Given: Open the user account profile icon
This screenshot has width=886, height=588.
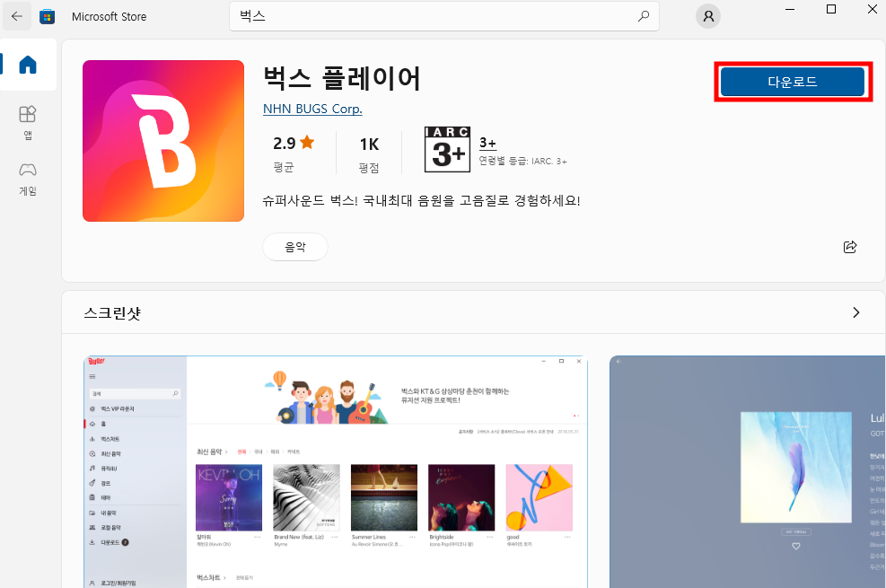Looking at the screenshot, I should tap(708, 16).
